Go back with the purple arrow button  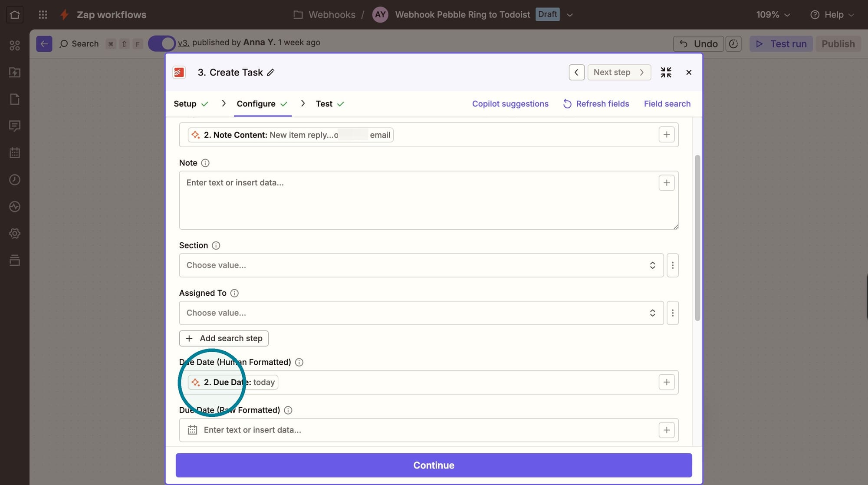pyautogui.click(x=44, y=44)
